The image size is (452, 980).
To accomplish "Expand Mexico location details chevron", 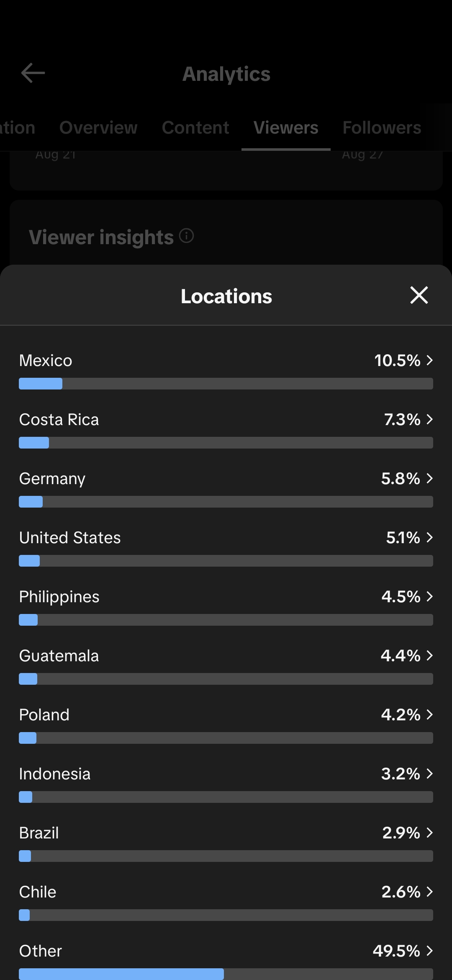I will [x=429, y=360].
